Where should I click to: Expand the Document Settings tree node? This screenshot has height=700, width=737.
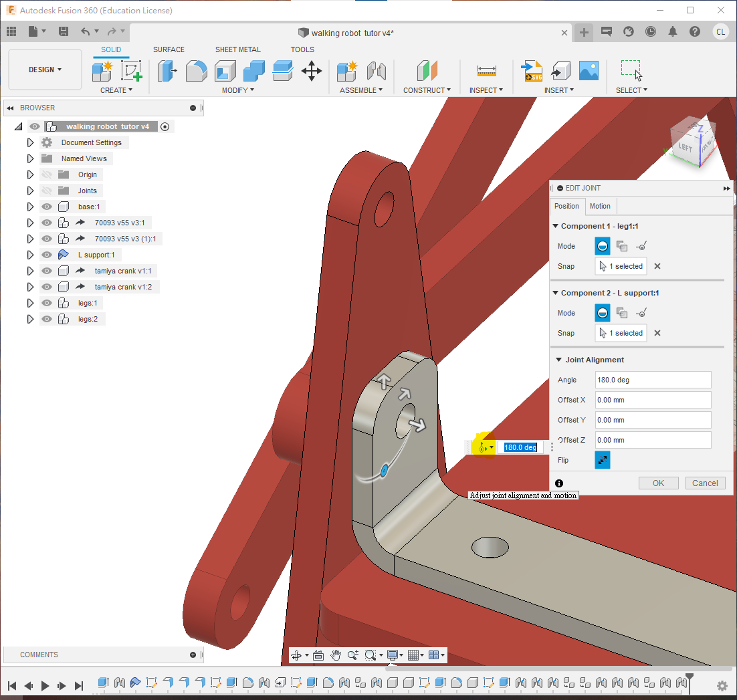pyautogui.click(x=30, y=142)
